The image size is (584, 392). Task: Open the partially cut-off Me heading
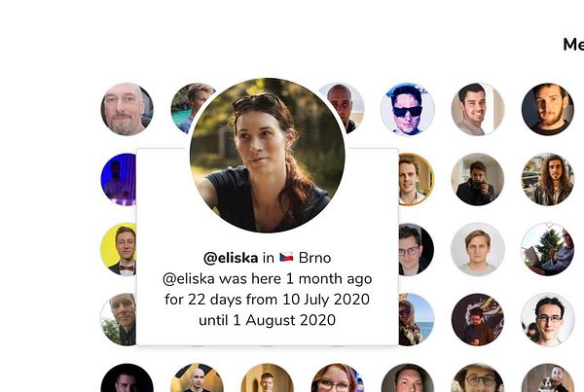click(573, 45)
